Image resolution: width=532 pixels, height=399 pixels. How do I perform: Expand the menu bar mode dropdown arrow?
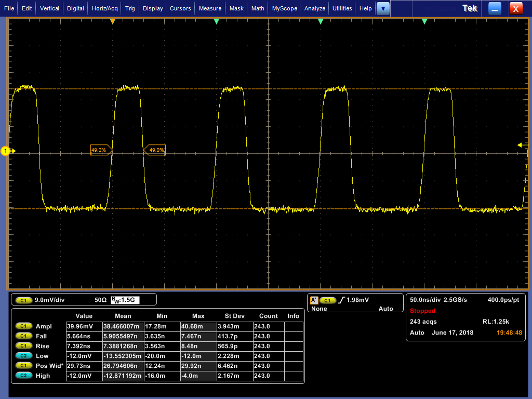(x=383, y=8)
